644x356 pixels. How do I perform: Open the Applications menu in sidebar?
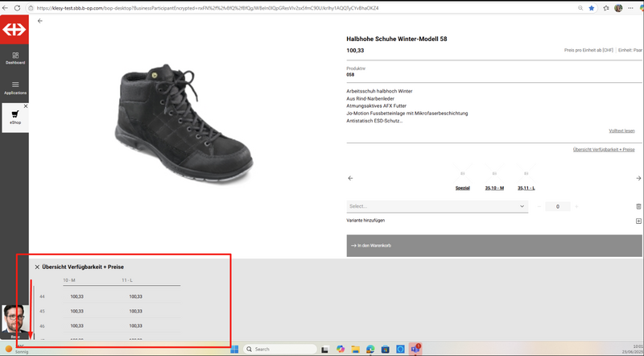click(x=14, y=87)
